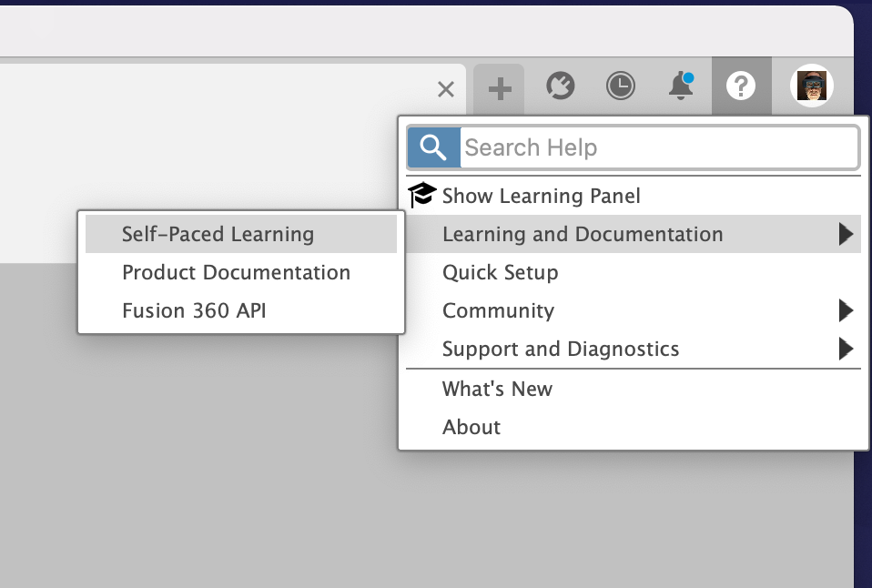Open Support and Diagnostics submenu

[x=634, y=349]
